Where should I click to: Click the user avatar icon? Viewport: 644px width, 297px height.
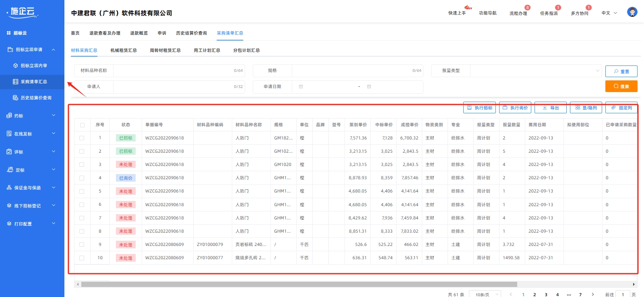(632, 12)
